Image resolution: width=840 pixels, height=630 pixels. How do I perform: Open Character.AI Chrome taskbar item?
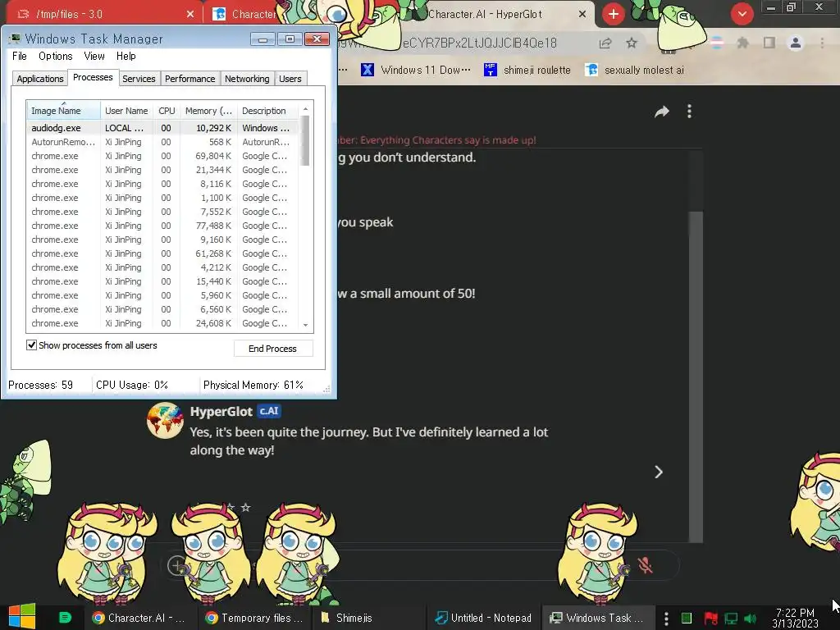tap(139, 618)
